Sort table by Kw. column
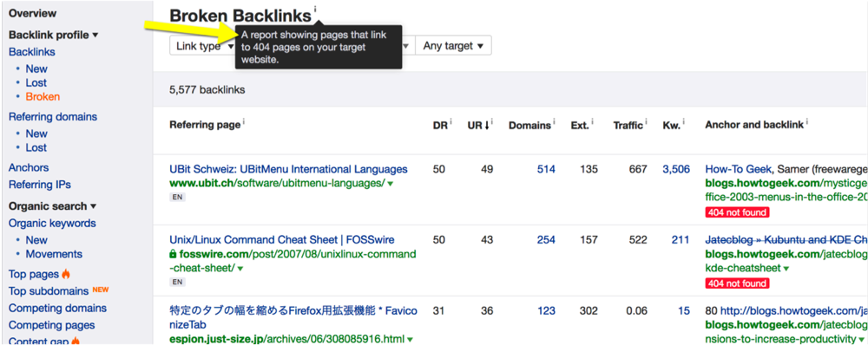Image resolution: width=868 pixels, height=345 pixels. tap(672, 125)
